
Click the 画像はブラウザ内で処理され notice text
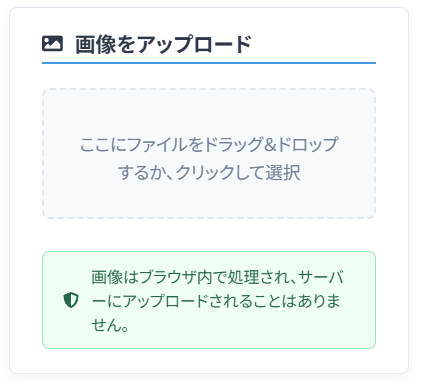point(188,277)
